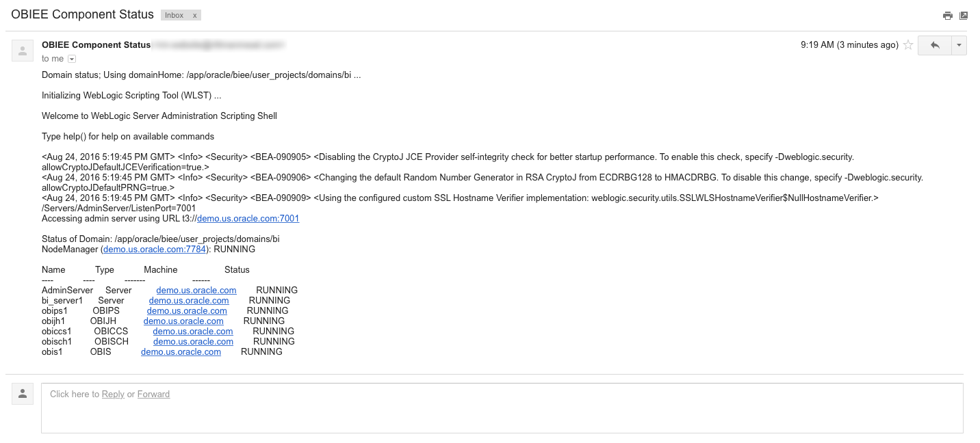The image size is (980, 443).
Task: Click the reply arrow button
Action: (934, 45)
